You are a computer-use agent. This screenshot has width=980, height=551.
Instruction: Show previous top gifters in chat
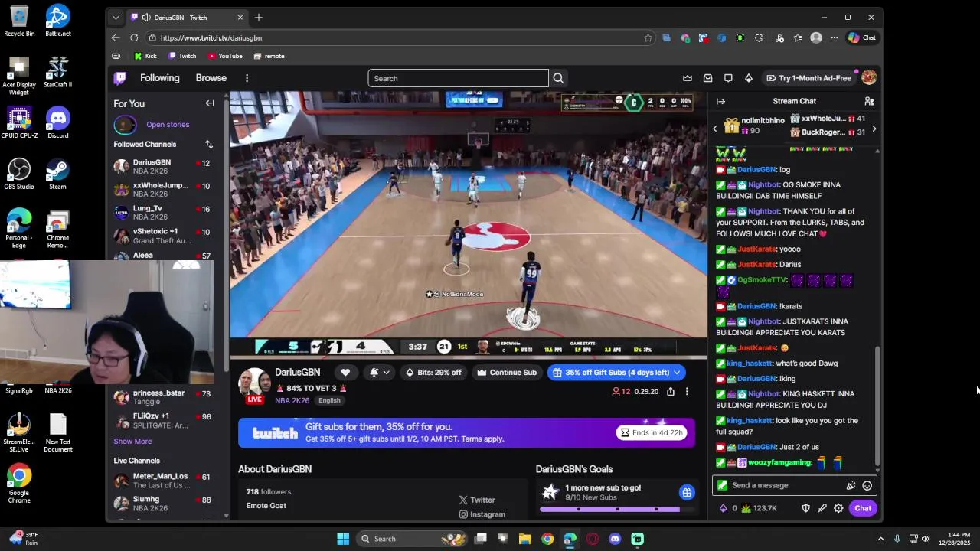(x=715, y=129)
